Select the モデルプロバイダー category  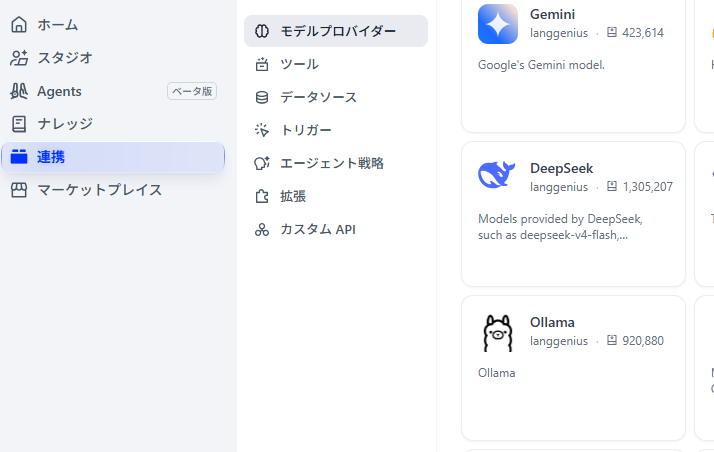point(336,31)
